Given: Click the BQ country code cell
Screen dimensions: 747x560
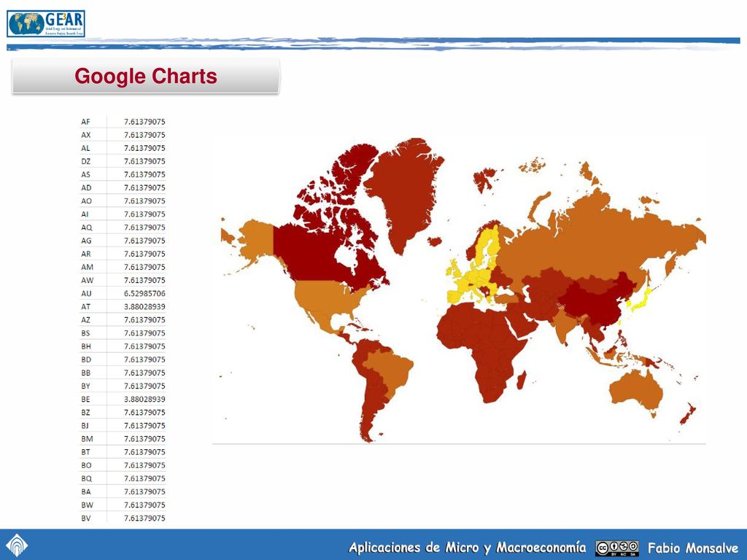Looking at the screenshot, I should pyautogui.click(x=86, y=478).
